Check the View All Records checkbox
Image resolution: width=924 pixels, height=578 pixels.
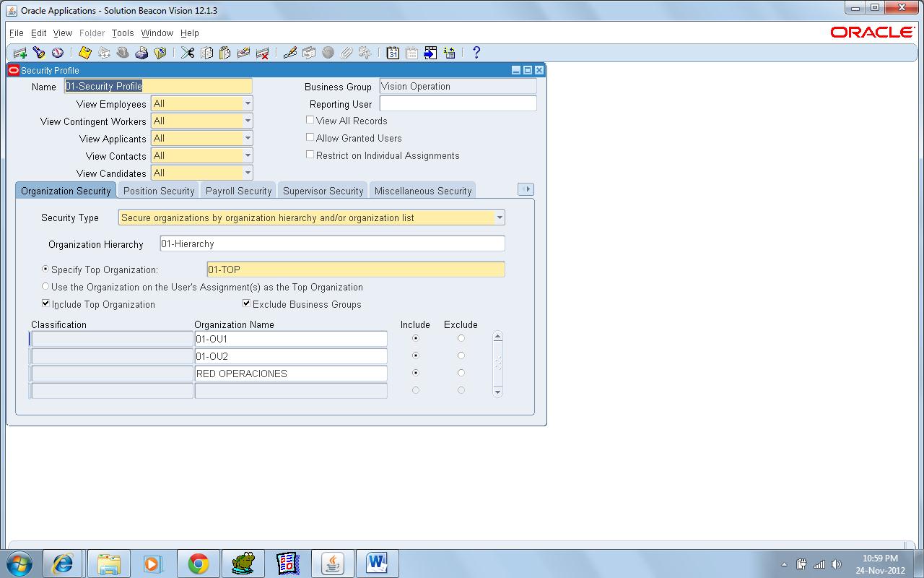click(x=310, y=120)
